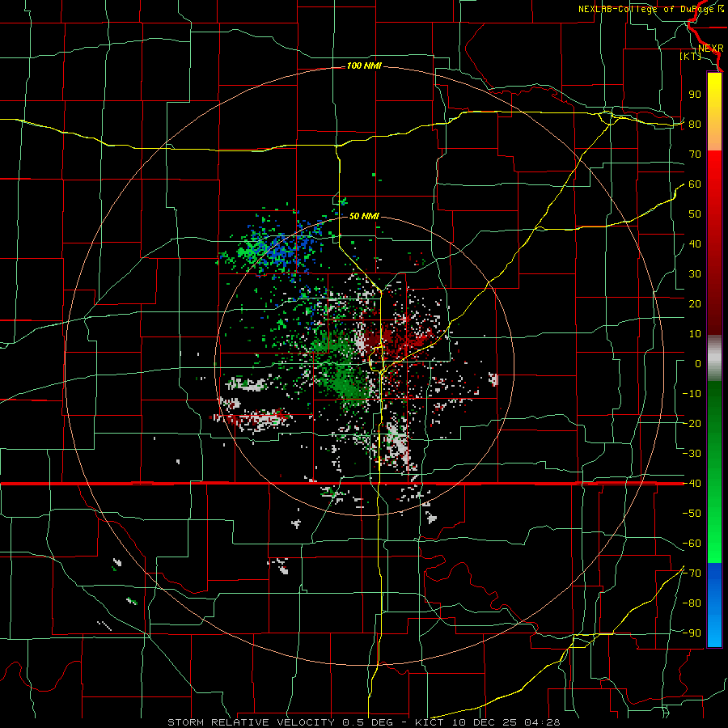The image size is (728, 728).
Task: Click the '-90' value on the velocity scale
Action: pyautogui.click(x=692, y=633)
